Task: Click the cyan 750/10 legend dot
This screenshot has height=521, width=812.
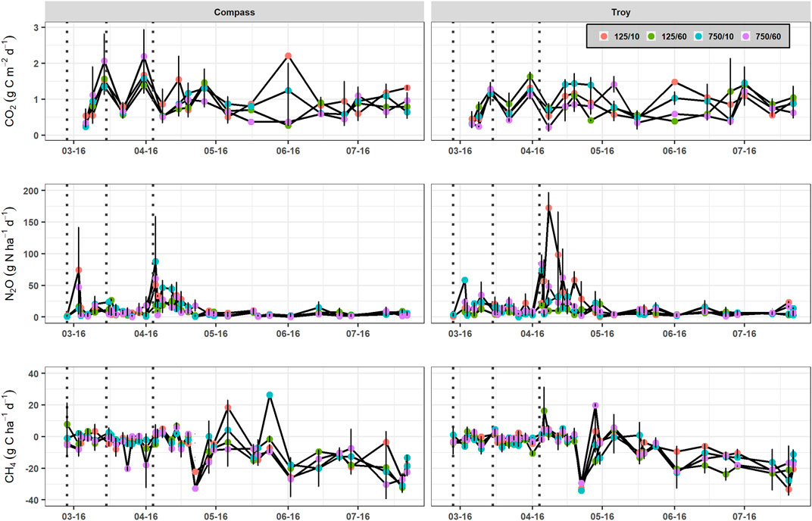Action: click(x=698, y=36)
